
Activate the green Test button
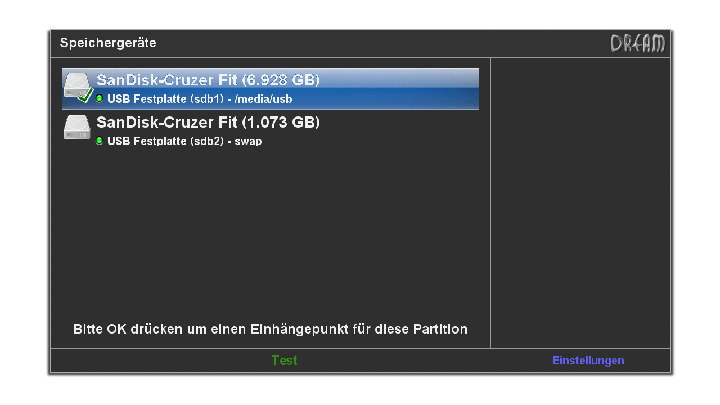click(284, 360)
